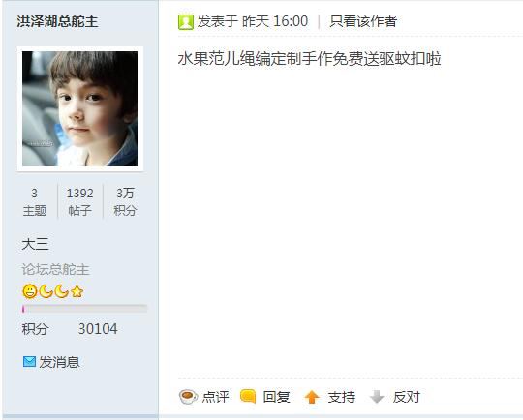
Task: View the 3万 积分 points stat
Action: pyautogui.click(x=125, y=201)
